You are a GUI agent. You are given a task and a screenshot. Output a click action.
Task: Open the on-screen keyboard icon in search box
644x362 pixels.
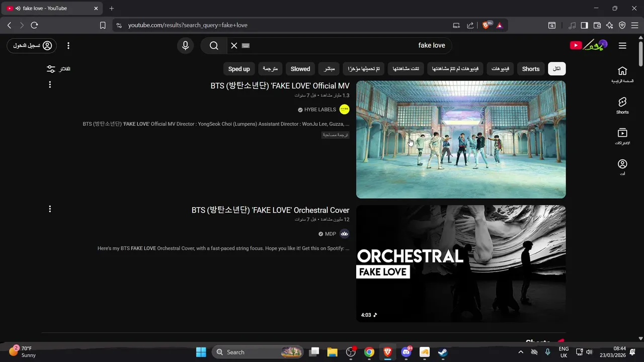[246, 46]
